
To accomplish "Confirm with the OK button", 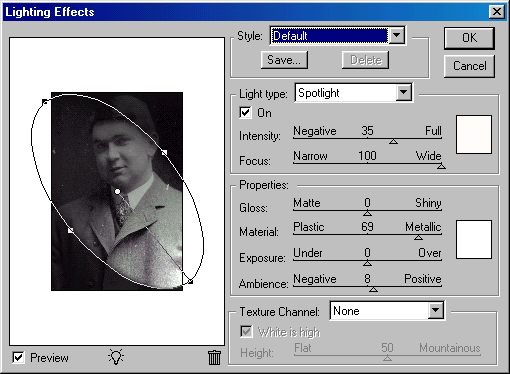I will 469,38.
